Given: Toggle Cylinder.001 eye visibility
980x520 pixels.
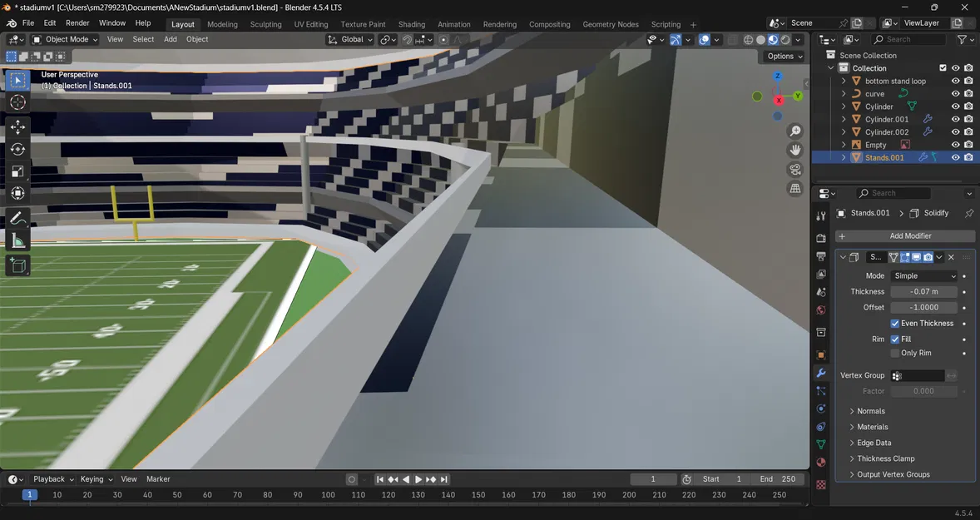Looking at the screenshot, I should (955, 119).
